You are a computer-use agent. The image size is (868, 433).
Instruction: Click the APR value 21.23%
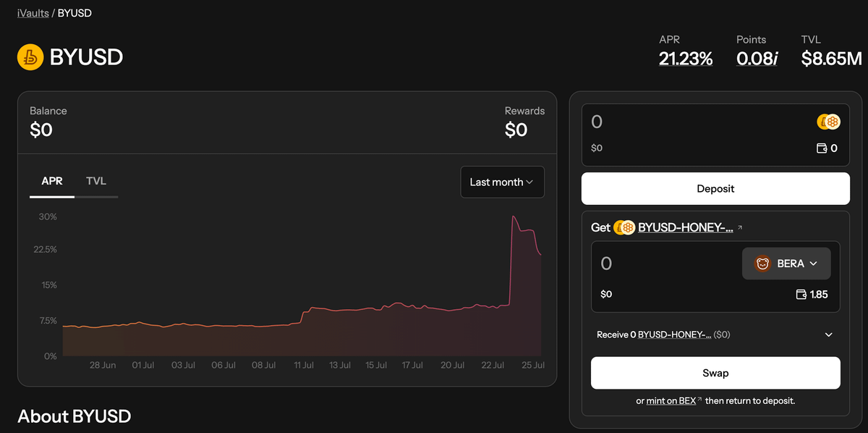[x=686, y=59]
